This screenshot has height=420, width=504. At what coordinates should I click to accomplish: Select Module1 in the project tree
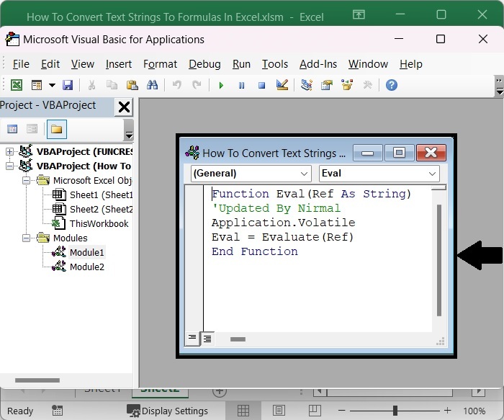click(87, 252)
